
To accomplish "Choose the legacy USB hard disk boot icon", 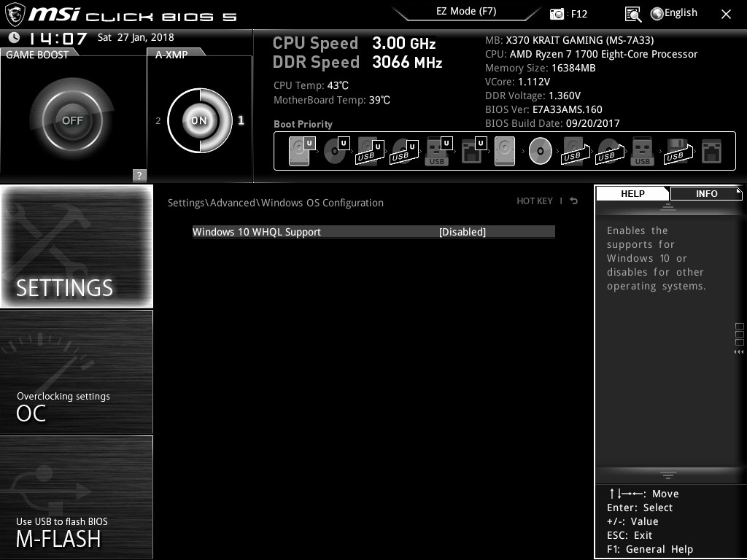I will coord(575,151).
